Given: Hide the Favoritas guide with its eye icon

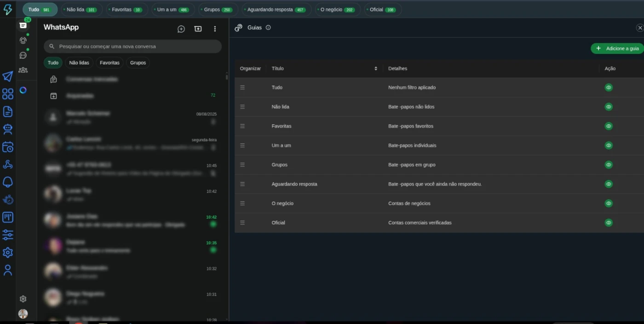Looking at the screenshot, I should (609, 126).
